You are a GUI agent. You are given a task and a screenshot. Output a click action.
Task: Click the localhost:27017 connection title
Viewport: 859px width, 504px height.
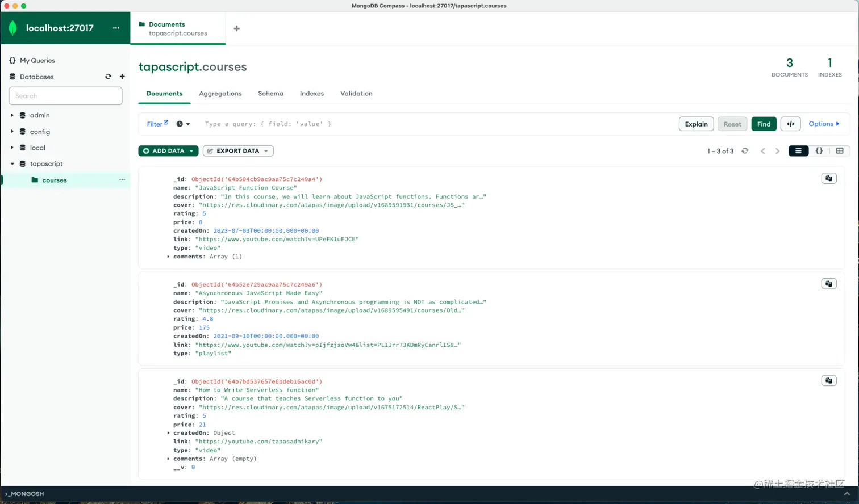point(60,28)
